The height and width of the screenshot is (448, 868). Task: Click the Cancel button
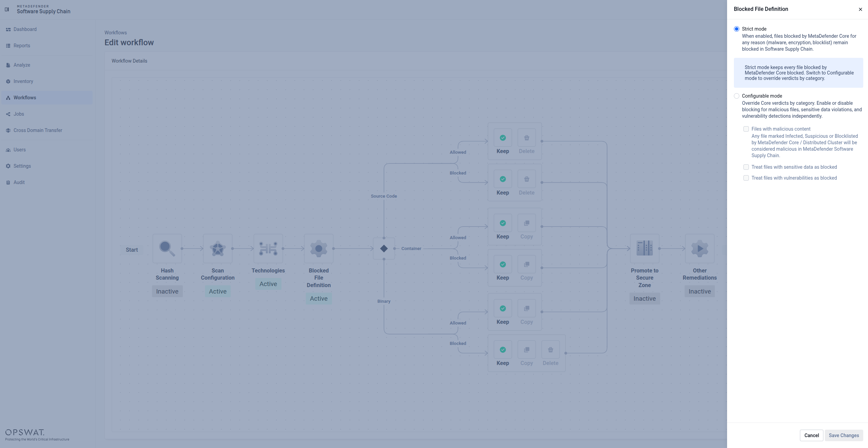point(811,435)
